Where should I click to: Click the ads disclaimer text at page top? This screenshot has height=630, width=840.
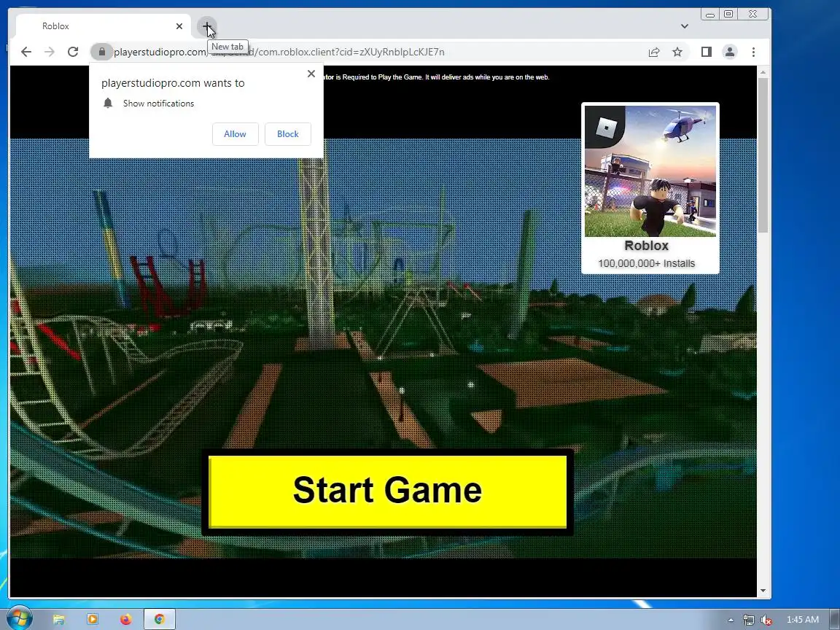point(437,77)
